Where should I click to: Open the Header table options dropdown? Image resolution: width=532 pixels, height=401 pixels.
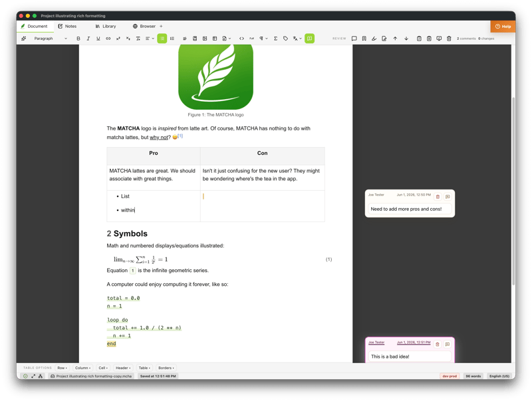(x=123, y=368)
